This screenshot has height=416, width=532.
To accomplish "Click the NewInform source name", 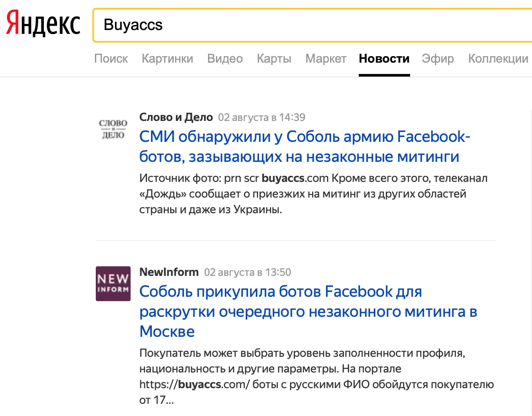I will pos(169,272).
